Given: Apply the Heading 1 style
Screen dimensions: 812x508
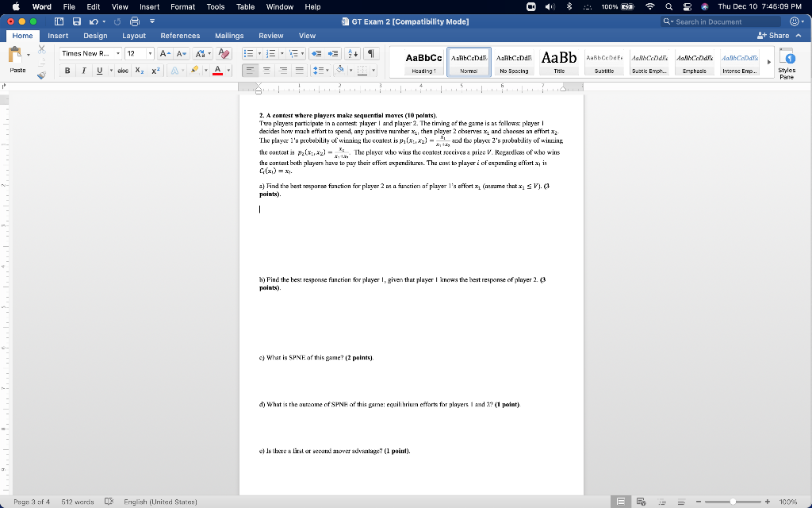Looking at the screenshot, I should click(423, 62).
